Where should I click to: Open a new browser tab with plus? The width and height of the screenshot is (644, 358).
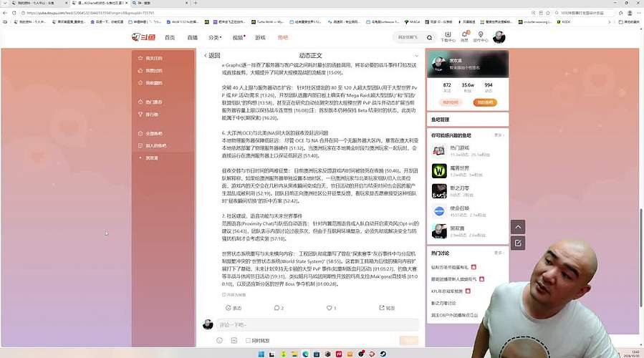[x=196, y=3]
